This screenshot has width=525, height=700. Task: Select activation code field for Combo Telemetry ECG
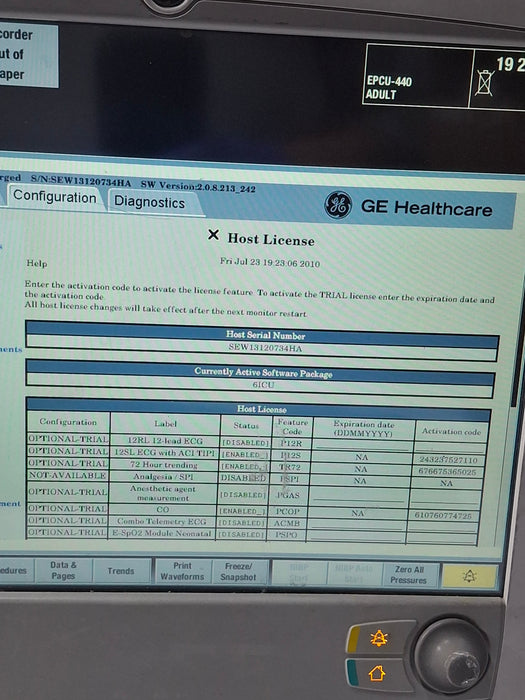coord(441,526)
